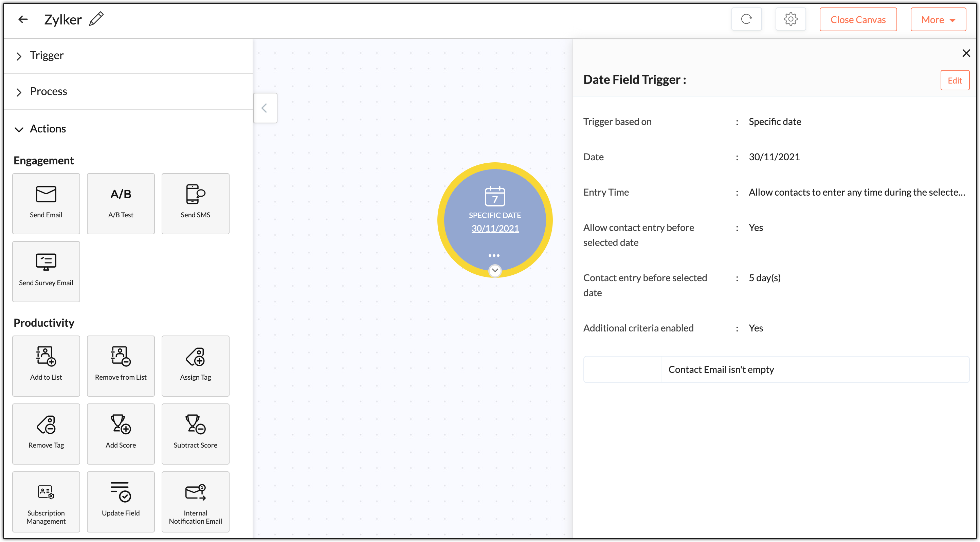Image resolution: width=980 pixels, height=542 pixels.
Task: Click the pencil icon beside Zylker
Action: point(96,19)
